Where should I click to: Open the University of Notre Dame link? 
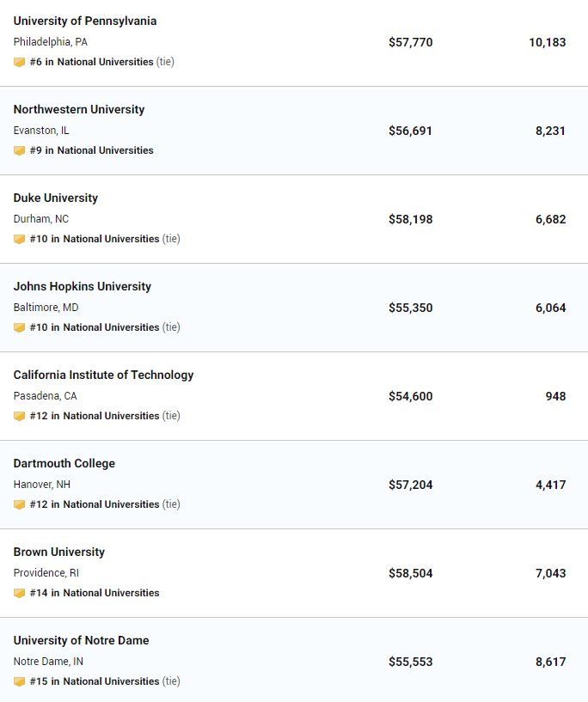[81, 641]
